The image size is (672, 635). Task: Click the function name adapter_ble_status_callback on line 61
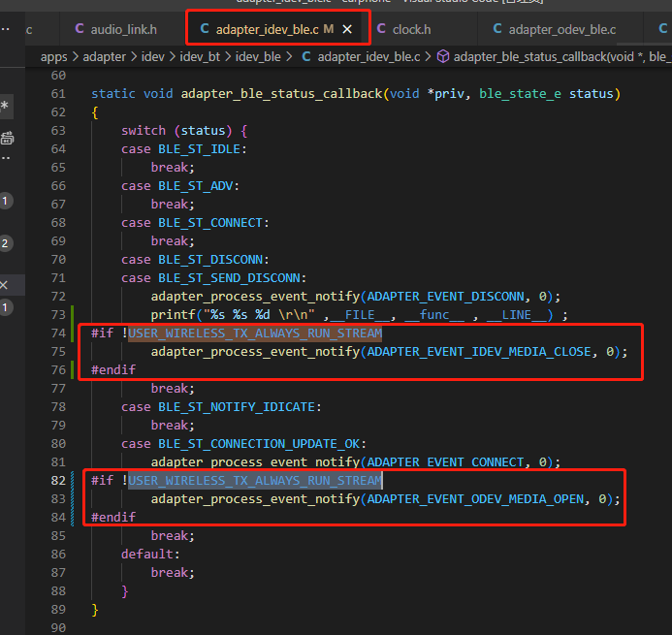point(281,94)
